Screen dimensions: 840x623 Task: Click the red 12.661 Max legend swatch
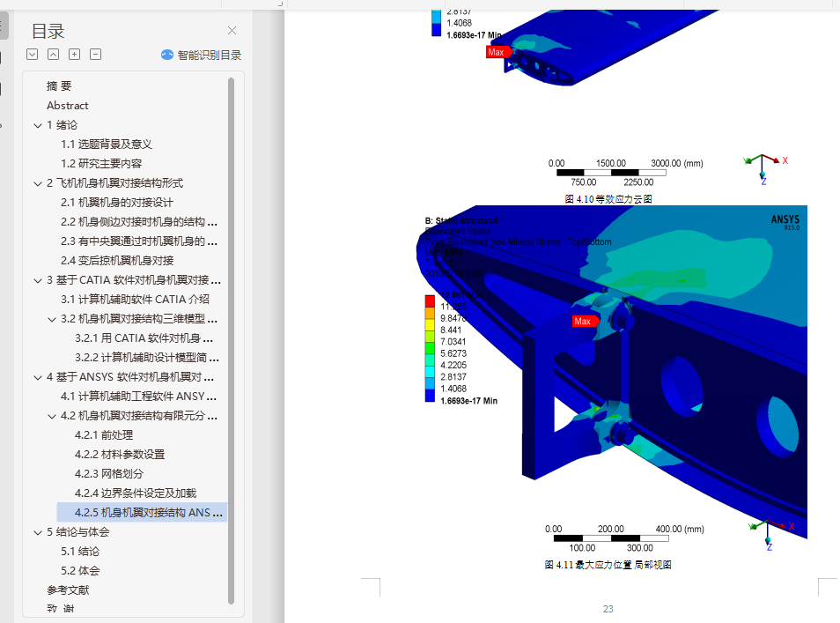(x=430, y=300)
